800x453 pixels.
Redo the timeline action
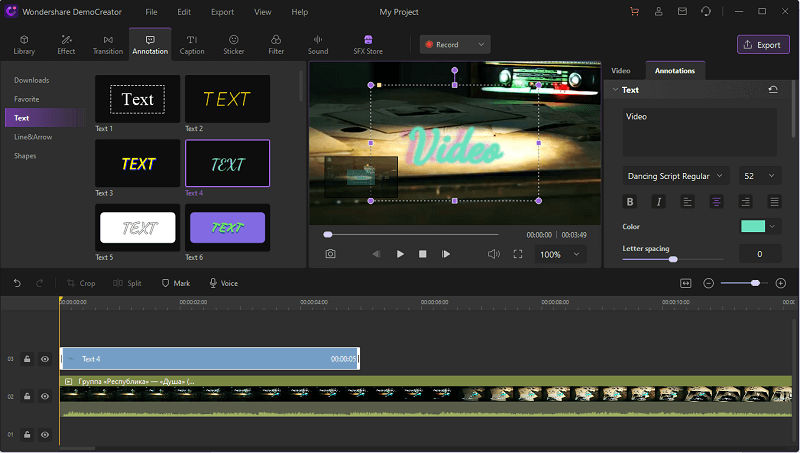tap(39, 283)
